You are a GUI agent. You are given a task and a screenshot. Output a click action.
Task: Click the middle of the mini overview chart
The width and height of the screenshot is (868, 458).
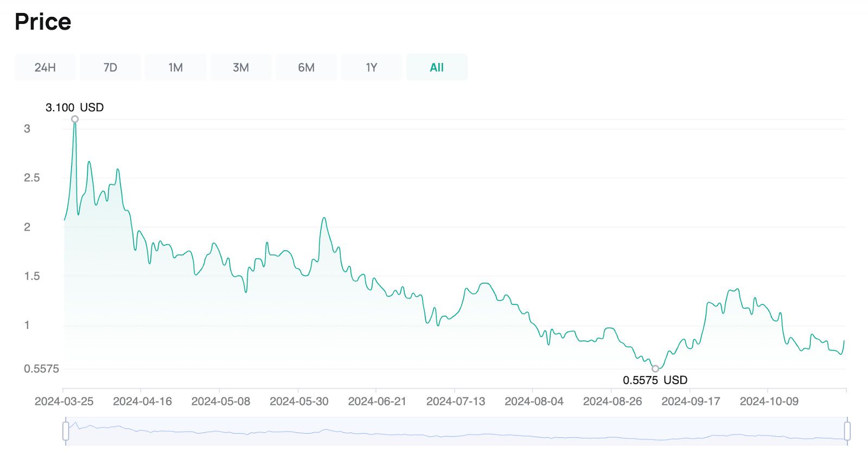456,431
